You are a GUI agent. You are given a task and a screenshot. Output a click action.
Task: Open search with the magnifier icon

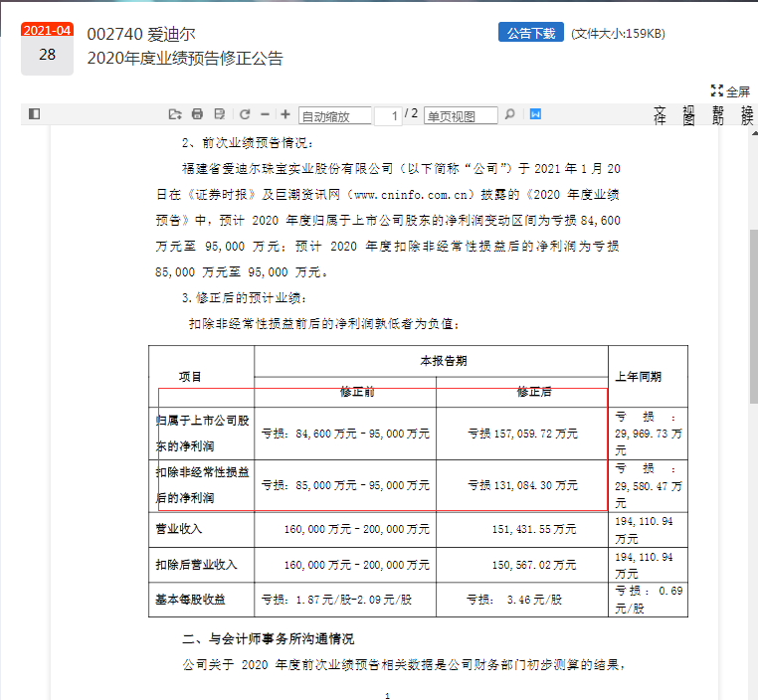coord(509,114)
